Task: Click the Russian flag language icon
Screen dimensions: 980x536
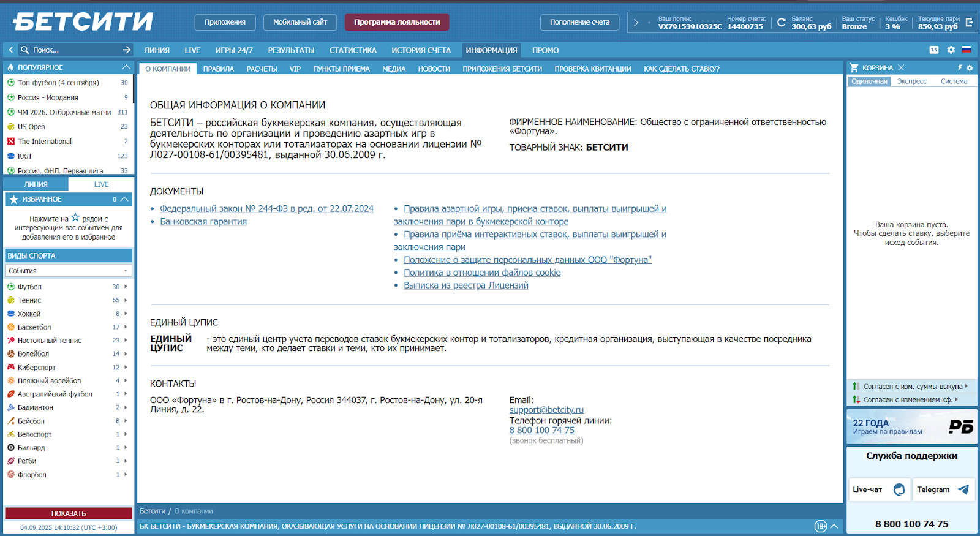Action: tap(967, 50)
